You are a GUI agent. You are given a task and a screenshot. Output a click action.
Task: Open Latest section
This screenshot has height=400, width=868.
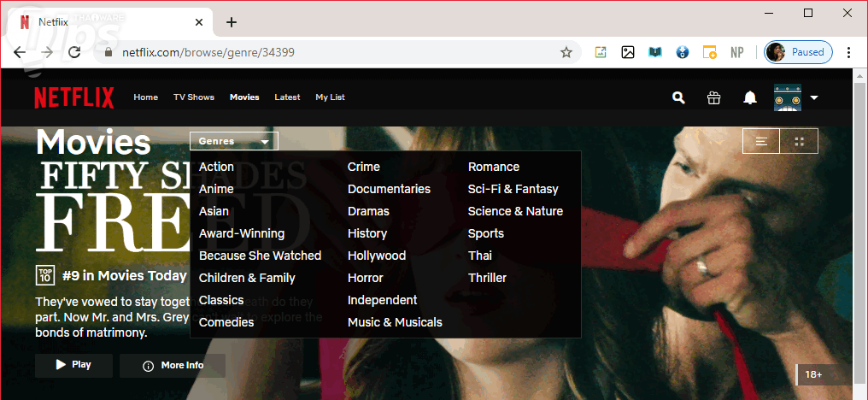coord(287,97)
